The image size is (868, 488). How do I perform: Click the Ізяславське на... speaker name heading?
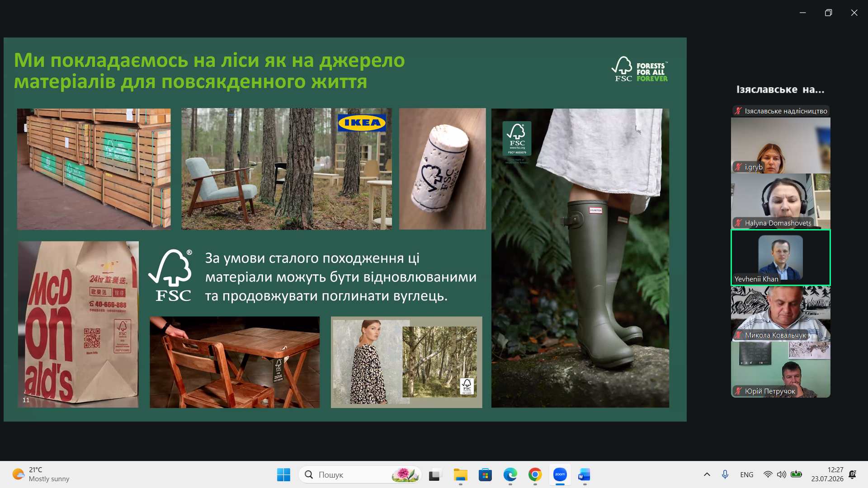click(x=780, y=89)
